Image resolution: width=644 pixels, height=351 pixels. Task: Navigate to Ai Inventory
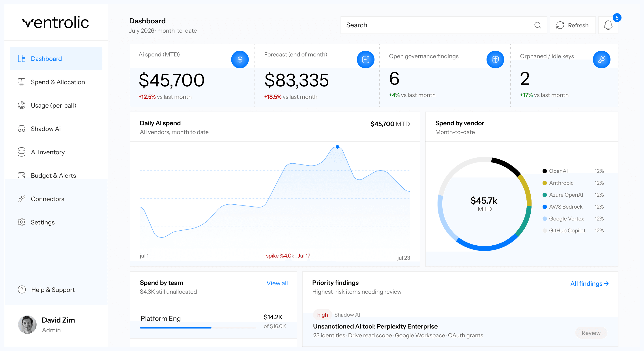(x=56, y=152)
